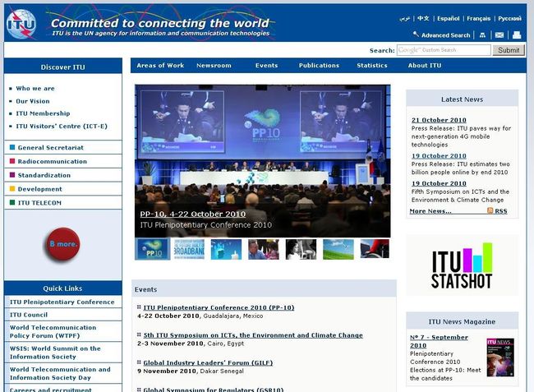Open Global Industry Leaders' Forum (GILF) event
Screen dimensions: 534x392
(x=208, y=362)
